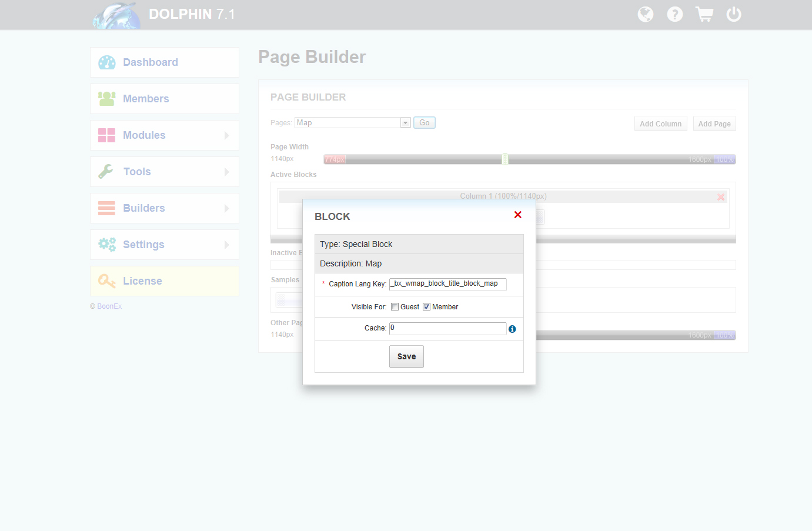The width and height of the screenshot is (812, 531).
Task: Click the Page Width slider handle
Action: pyautogui.click(x=504, y=159)
